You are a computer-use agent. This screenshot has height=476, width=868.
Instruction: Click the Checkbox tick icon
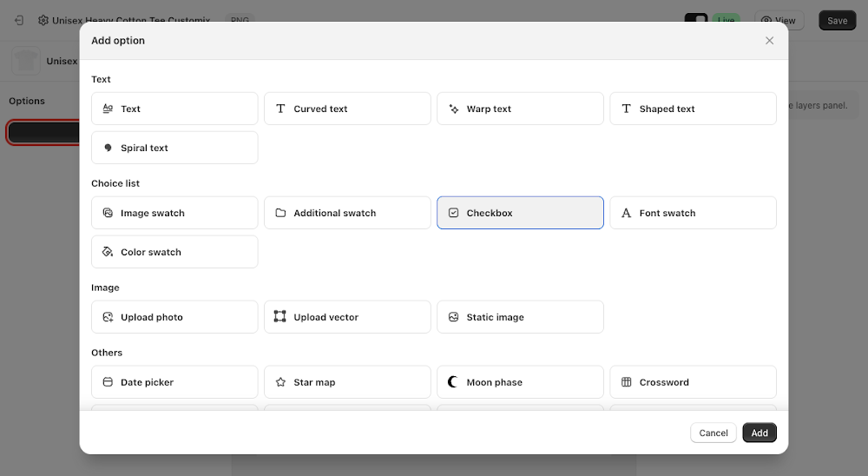[453, 213]
